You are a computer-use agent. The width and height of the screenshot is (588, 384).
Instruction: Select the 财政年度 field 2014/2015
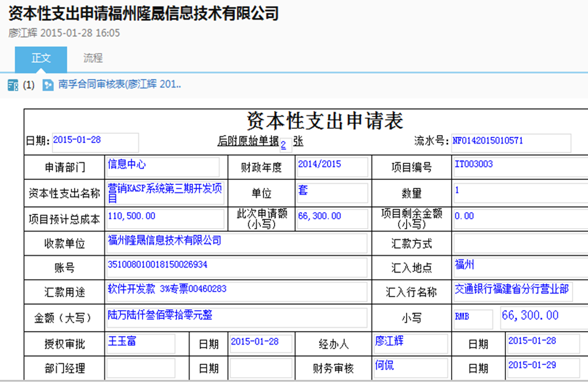pyautogui.click(x=332, y=167)
